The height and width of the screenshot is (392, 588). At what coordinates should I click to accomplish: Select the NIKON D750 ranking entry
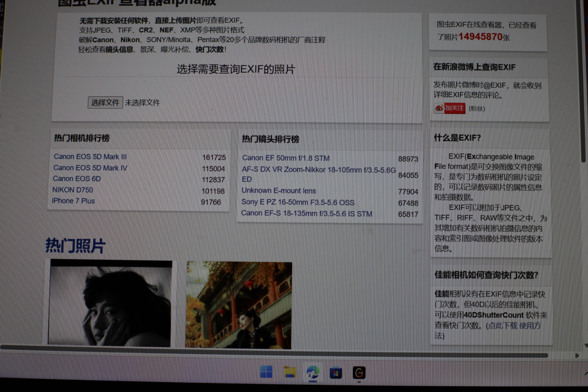tap(72, 190)
